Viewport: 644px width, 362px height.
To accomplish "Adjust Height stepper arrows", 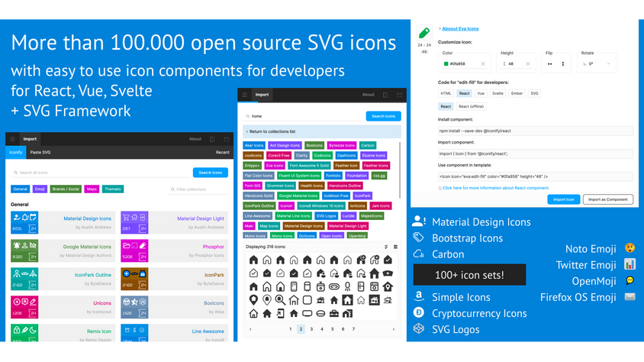I will [504, 63].
